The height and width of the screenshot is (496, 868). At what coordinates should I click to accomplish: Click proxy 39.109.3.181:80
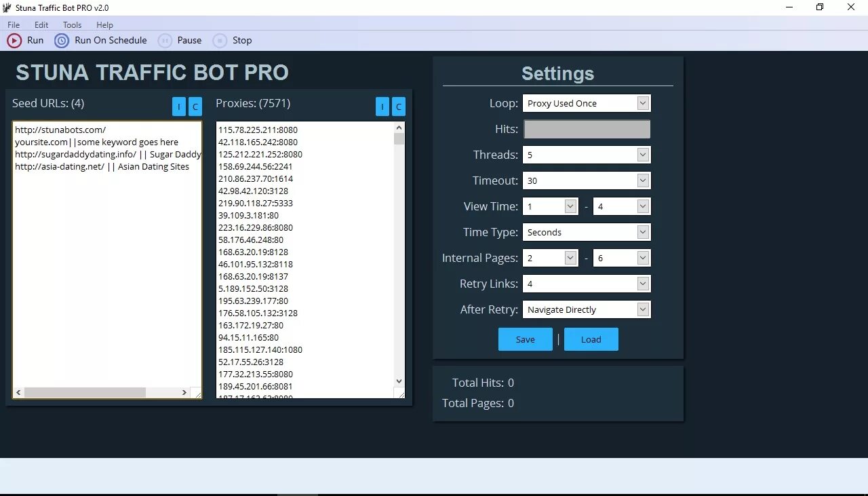248,215
